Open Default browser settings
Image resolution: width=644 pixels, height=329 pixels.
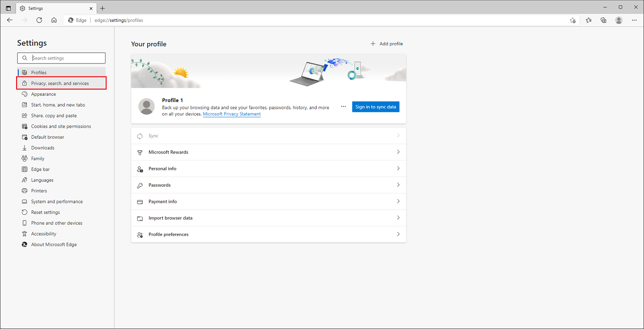[x=61, y=137]
